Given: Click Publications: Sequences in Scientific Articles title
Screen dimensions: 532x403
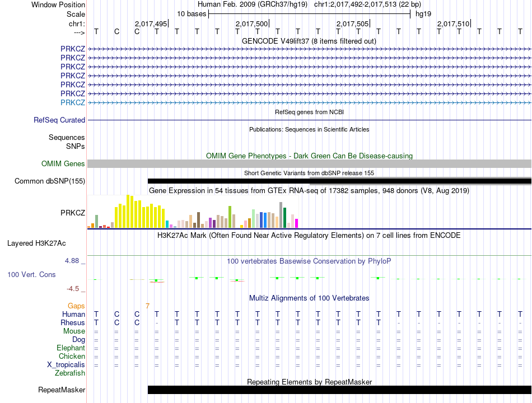Looking at the screenshot, I should tap(309, 129).
